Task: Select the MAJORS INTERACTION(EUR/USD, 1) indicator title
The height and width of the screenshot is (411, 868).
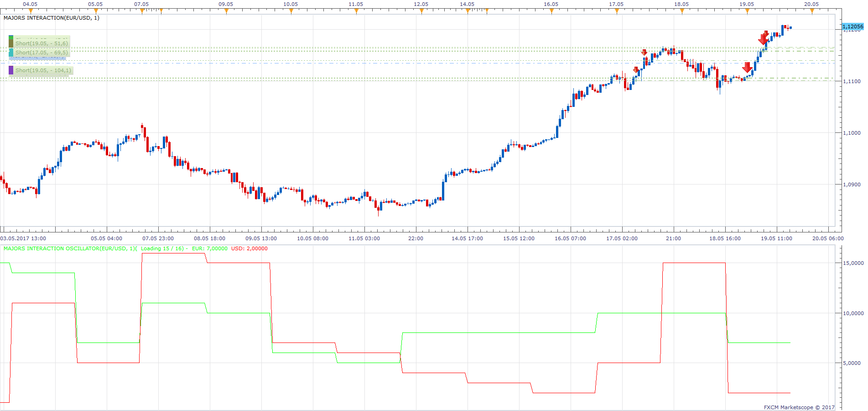Action: click(52, 18)
